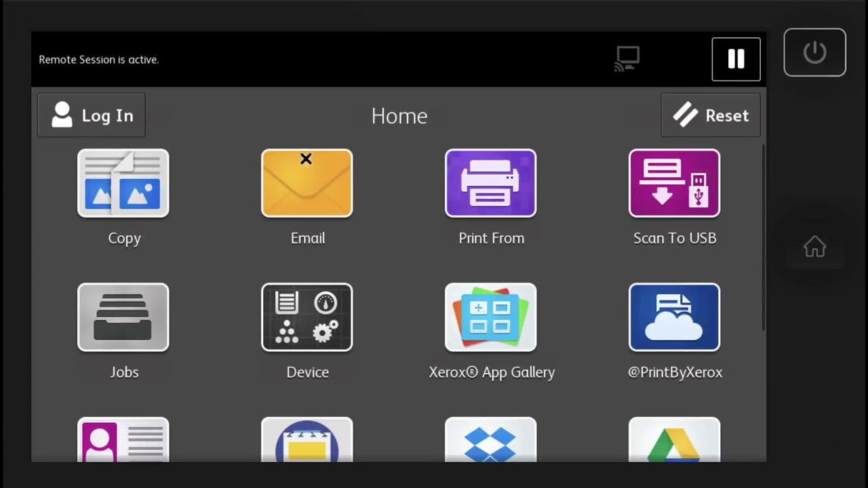Open the Dropbox app icon
The width and height of the screenshot is (868, 488).
(x=491, y=440)
